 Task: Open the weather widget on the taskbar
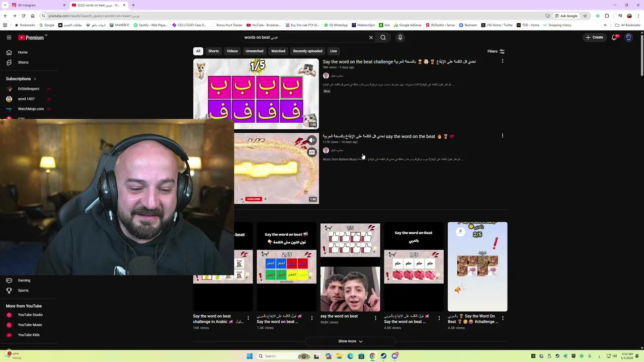coord(14,356)
